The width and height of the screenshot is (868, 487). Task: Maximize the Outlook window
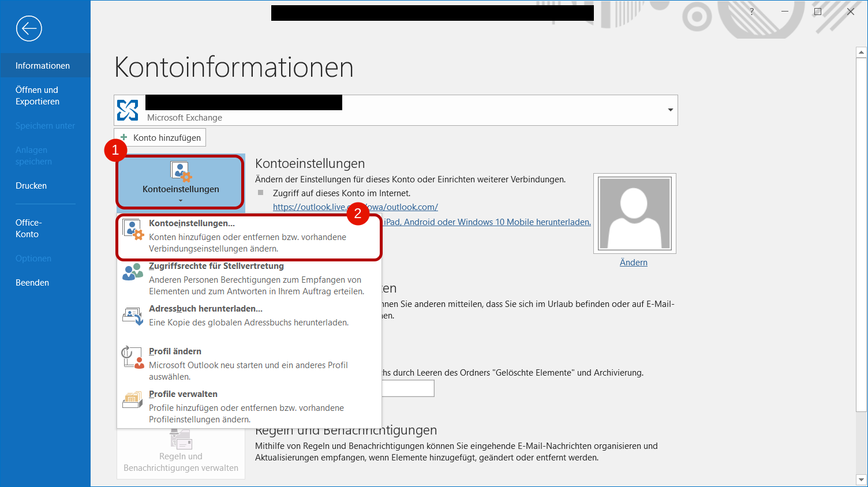[818, 12]
